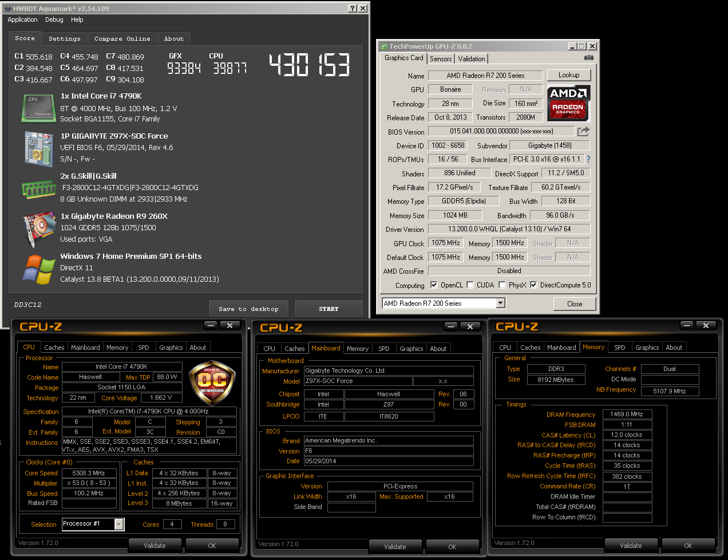The image size is (728, 560).
Task: Open About tab in the CPU-Z Mainboard window
Action: 438,348
